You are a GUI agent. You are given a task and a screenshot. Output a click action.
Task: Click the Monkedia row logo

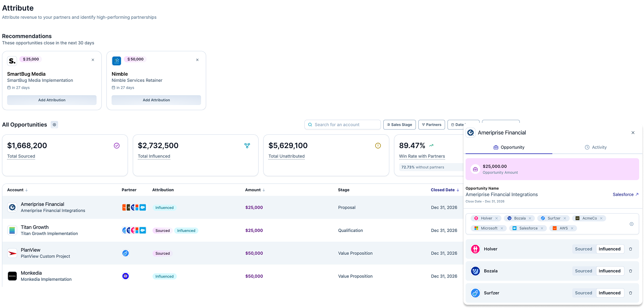click(x=12, y=276)
